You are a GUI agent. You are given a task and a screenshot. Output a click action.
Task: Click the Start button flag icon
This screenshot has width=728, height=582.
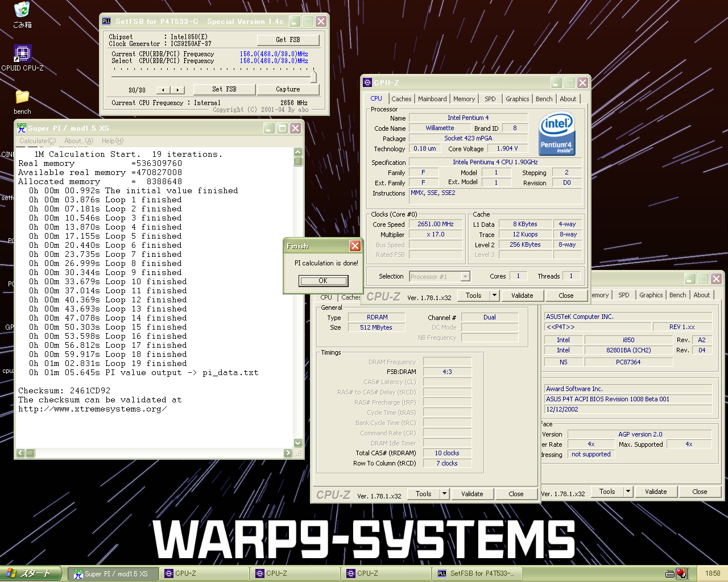[x=11, y=573]
